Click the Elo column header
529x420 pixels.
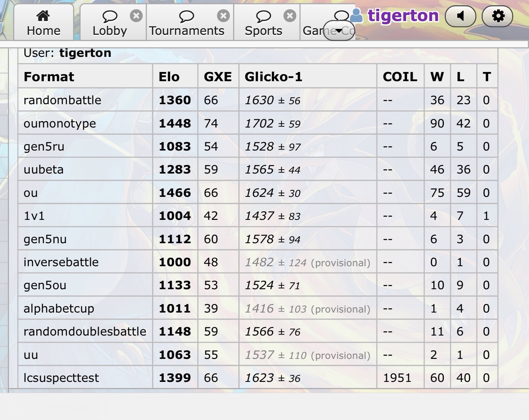click(x=169, y=77)
